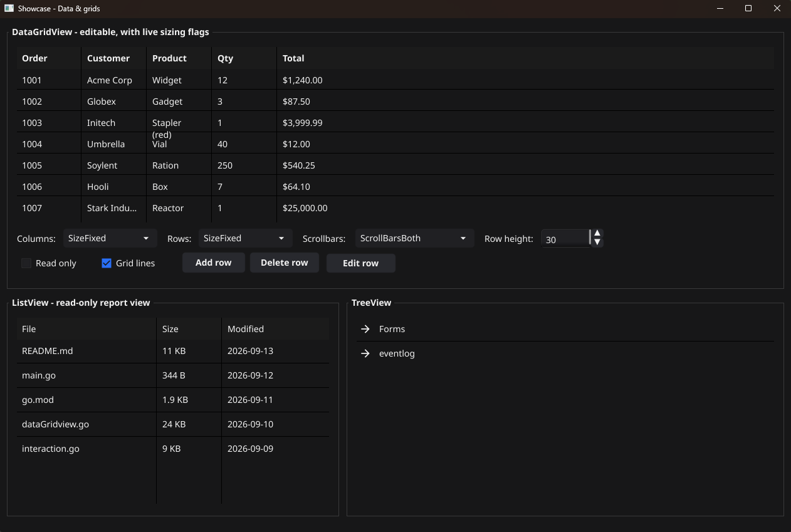
Task: Click the row height decrement arrow
Action: (x=597, y=242)
